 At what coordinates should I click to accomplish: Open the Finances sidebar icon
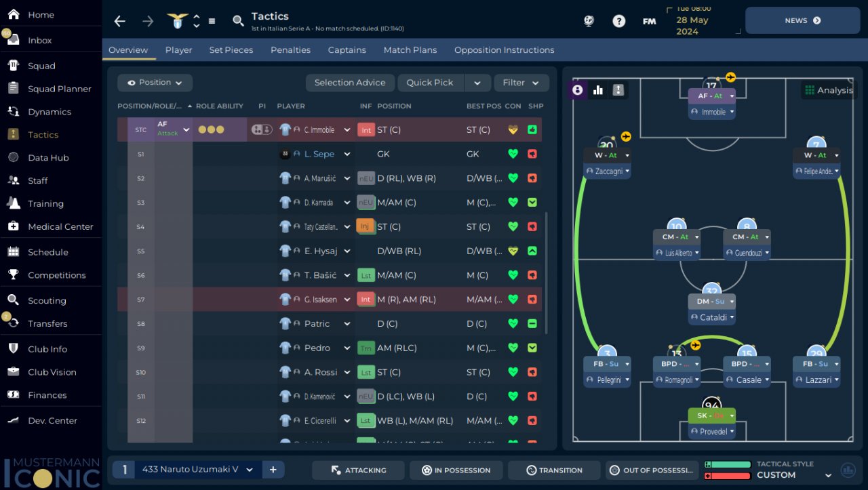tap(14, 395)
